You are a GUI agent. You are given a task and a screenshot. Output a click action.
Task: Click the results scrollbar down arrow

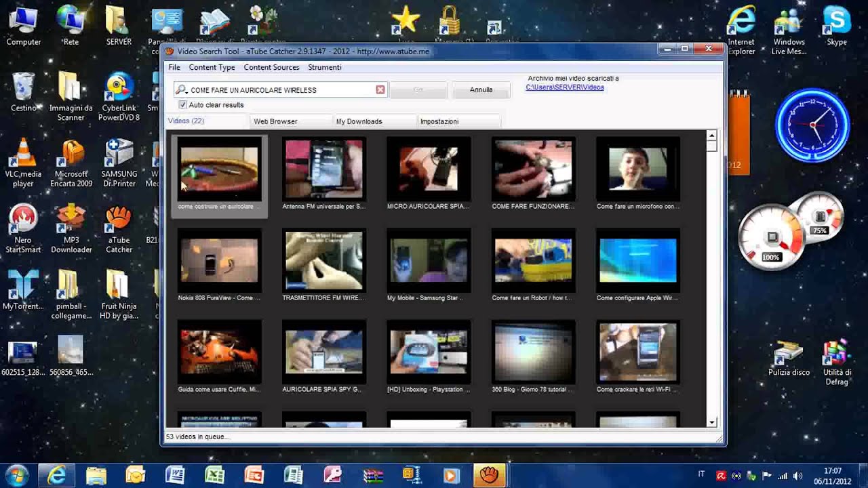tap(711, 422)
